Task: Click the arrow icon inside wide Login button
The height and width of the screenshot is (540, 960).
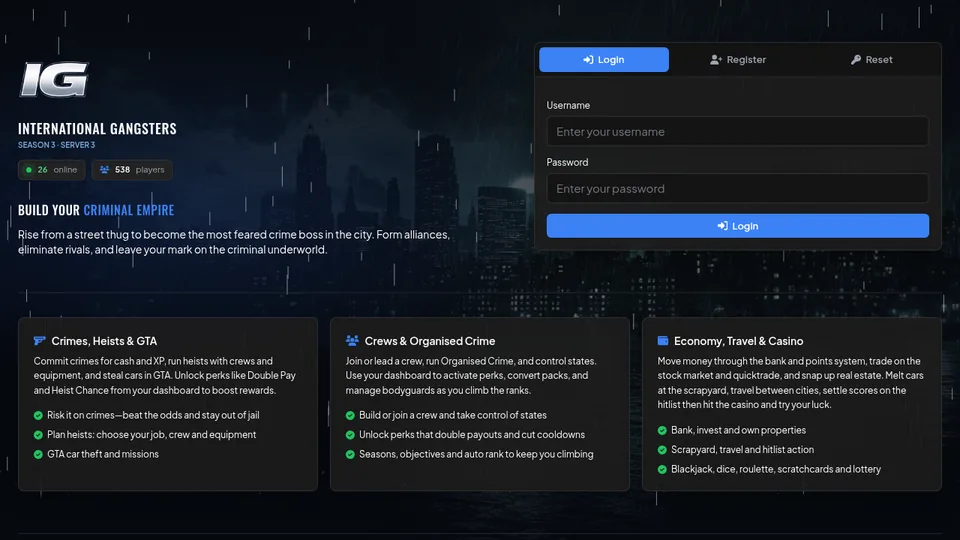Action: tap(722, 226)
